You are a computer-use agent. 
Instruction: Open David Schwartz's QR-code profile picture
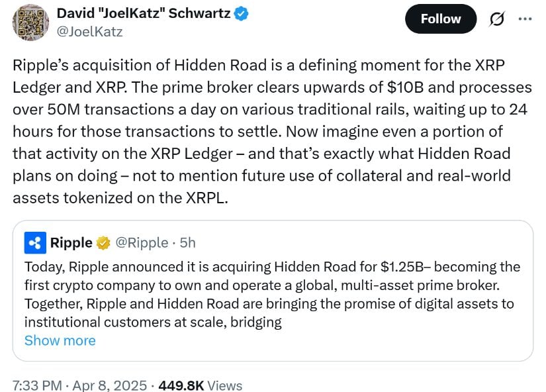[x=30, y=24]
